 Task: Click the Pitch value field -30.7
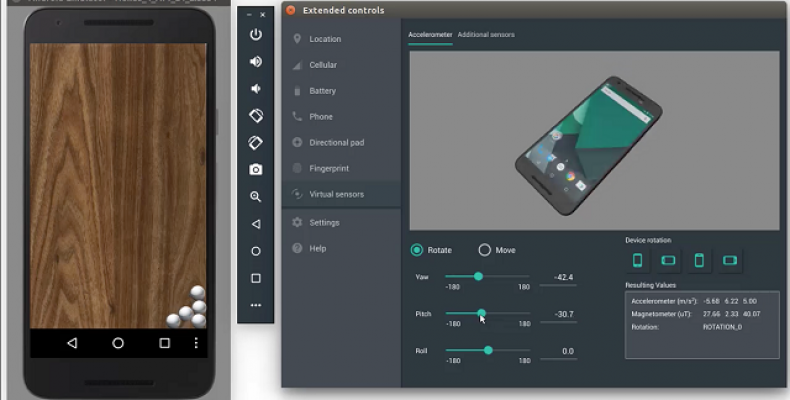point(558,314)
